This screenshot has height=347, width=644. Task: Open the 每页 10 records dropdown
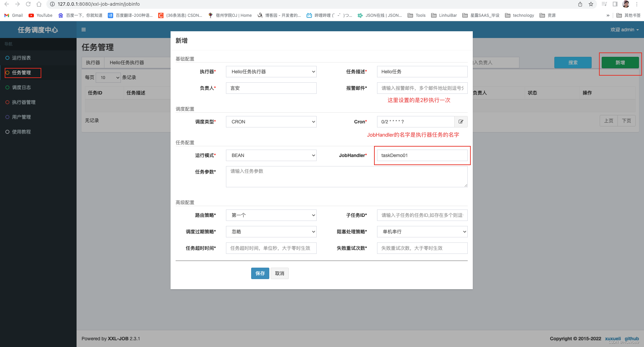(108, 77)
